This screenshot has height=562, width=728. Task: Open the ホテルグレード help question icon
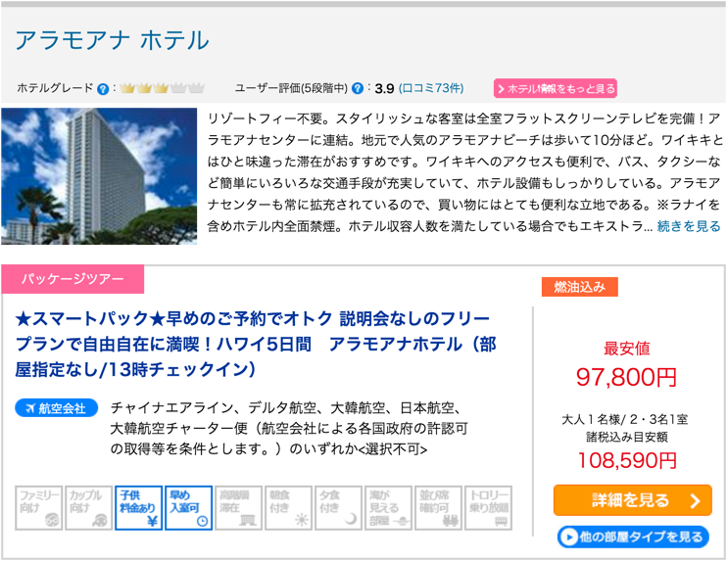(103, 89)
